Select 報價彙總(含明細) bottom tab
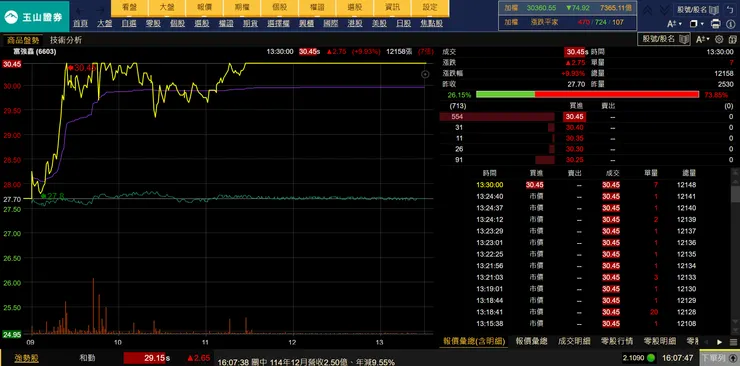740x366 pixels. [x=474, y=341]
